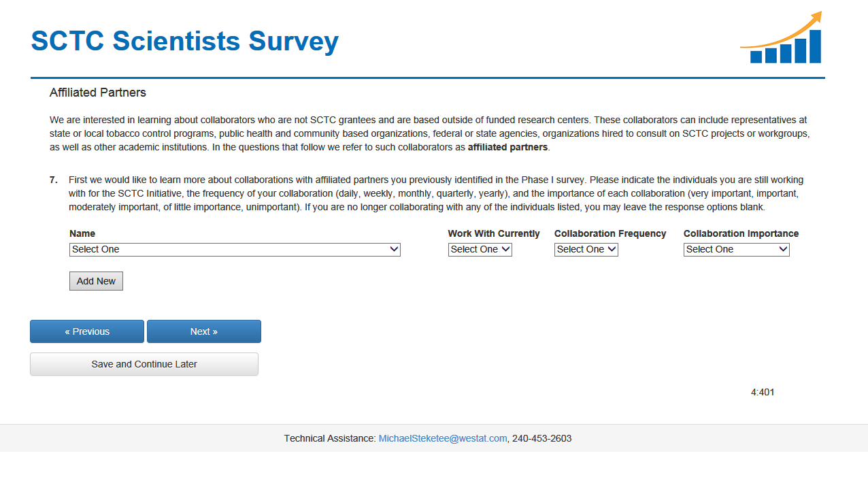This screenshot has width=868, height=492.
Task: Click the technical assistance phone number
Action: [541, 439]
